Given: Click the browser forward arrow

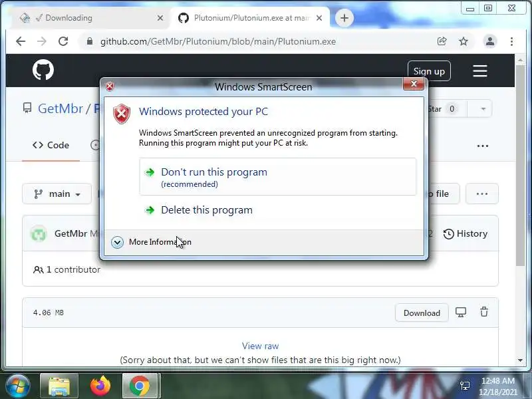Looking at the screenshot, I should coord(42,41).
